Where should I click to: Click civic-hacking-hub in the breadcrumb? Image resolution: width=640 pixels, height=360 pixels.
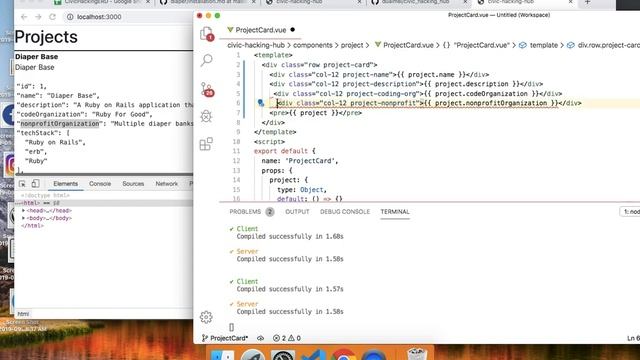coord(256,45)
